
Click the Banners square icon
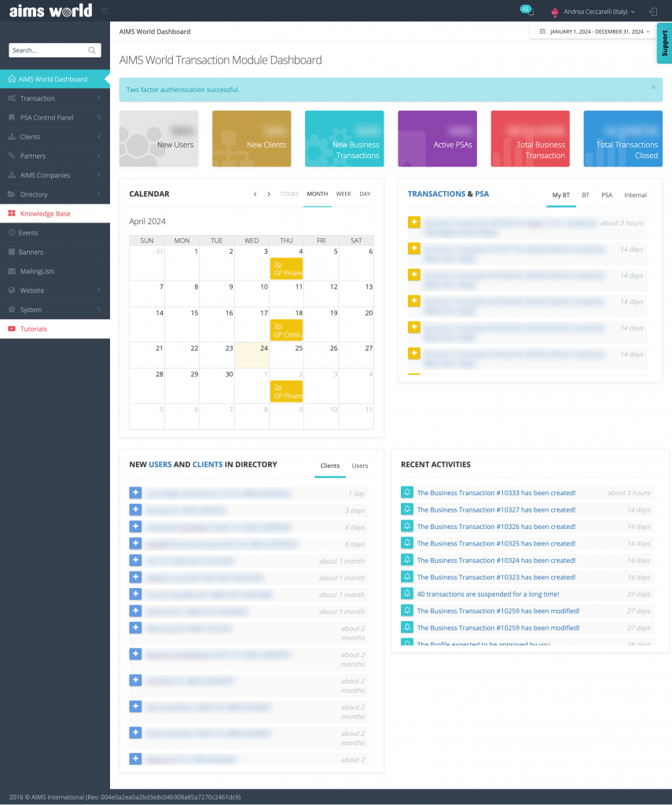coord(12,252)
